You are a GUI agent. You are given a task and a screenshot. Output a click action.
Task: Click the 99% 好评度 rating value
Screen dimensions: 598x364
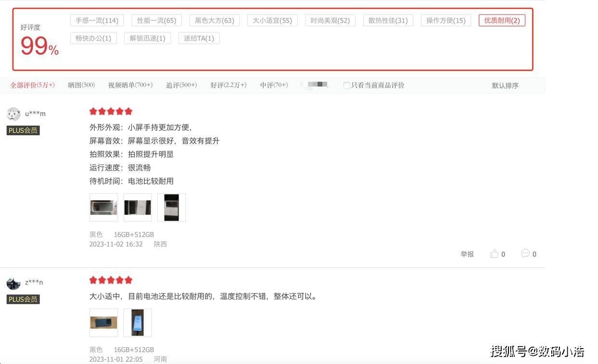[x=39, y=47]
